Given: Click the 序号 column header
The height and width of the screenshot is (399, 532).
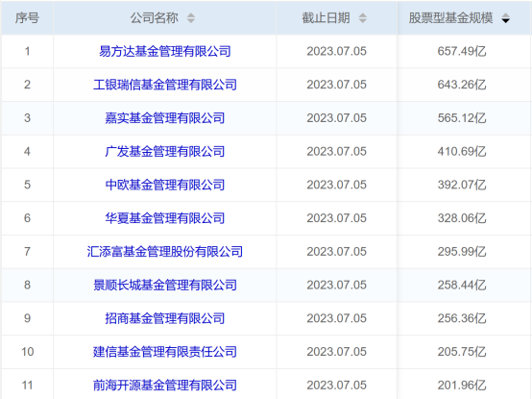Looking at the screenshot, I should pos(27,17).
